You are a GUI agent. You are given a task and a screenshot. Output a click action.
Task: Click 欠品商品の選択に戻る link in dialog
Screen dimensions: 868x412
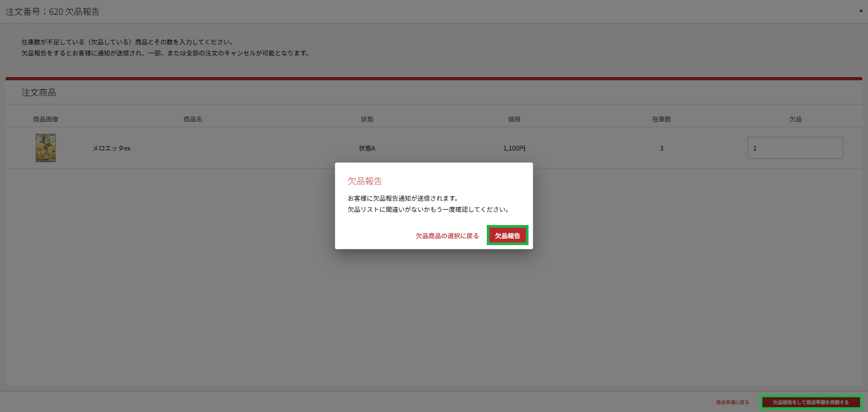coord(447,236)
